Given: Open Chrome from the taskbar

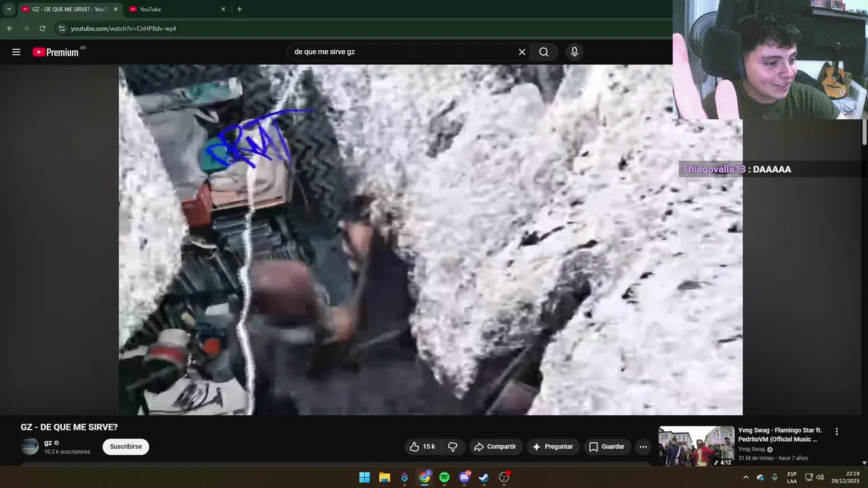Looking at the screenshot, I should [x=425, y=477].
